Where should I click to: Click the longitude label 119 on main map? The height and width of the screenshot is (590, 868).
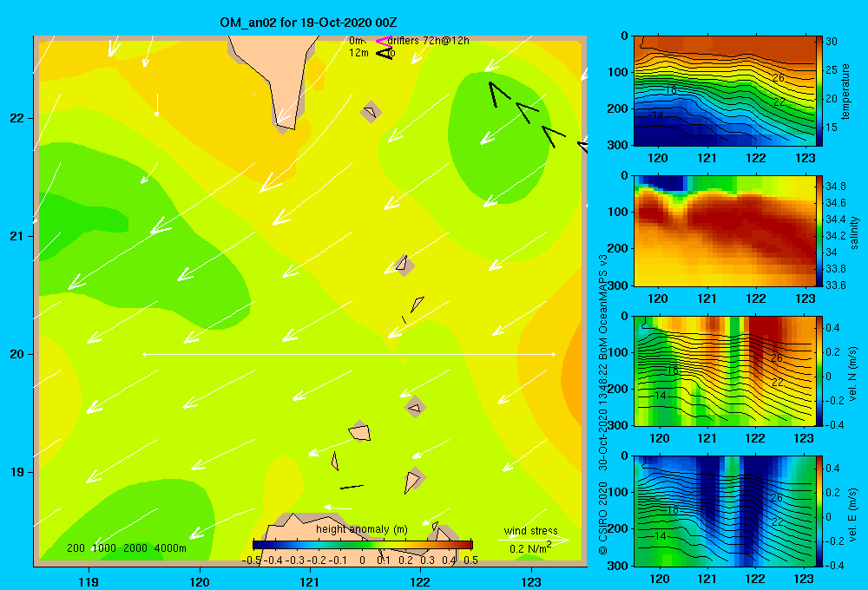click(x=89, y=581)
